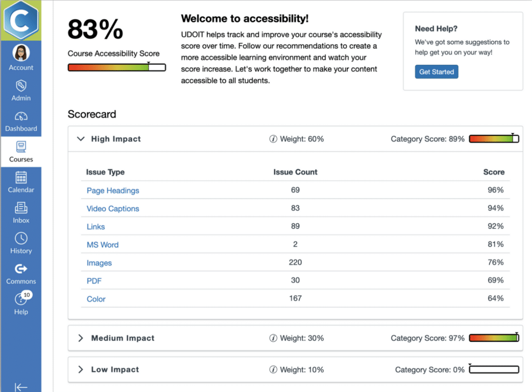Collapse the sidebar navigation arrow
The width and height of the screenshot is (532, 392).
[x=21, y=387]
